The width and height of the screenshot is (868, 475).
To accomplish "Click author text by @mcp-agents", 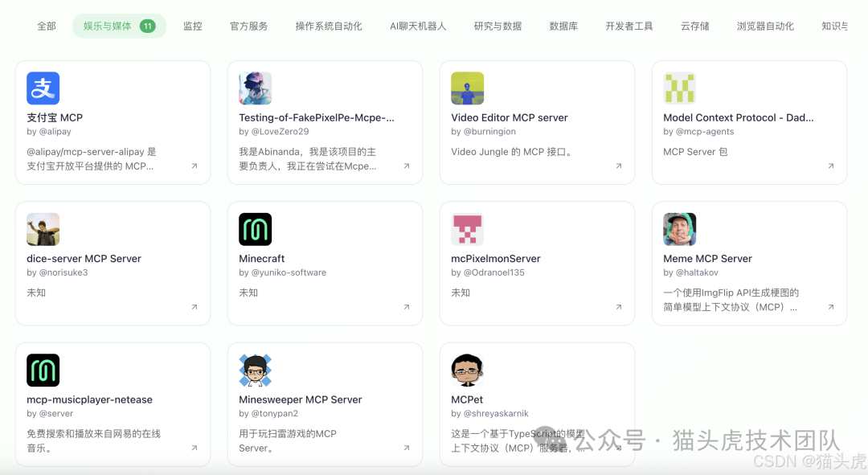I will (698, 132).
